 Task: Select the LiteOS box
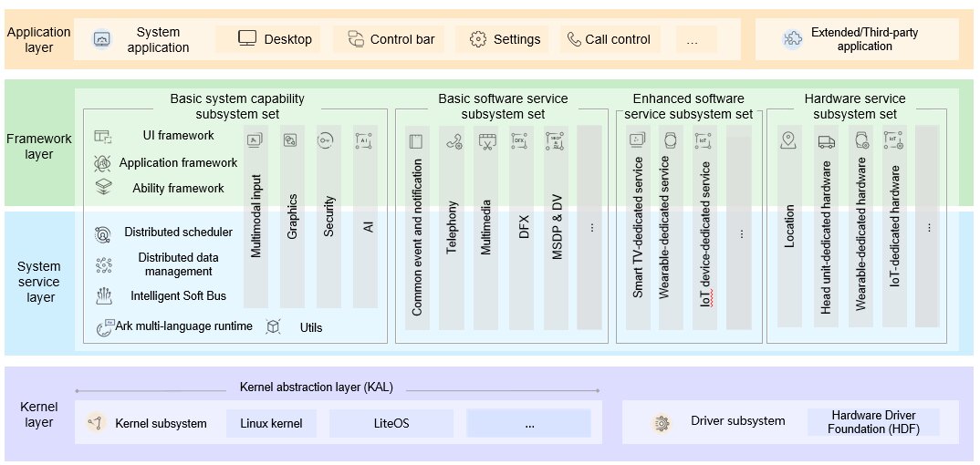(x=391, y=424)
